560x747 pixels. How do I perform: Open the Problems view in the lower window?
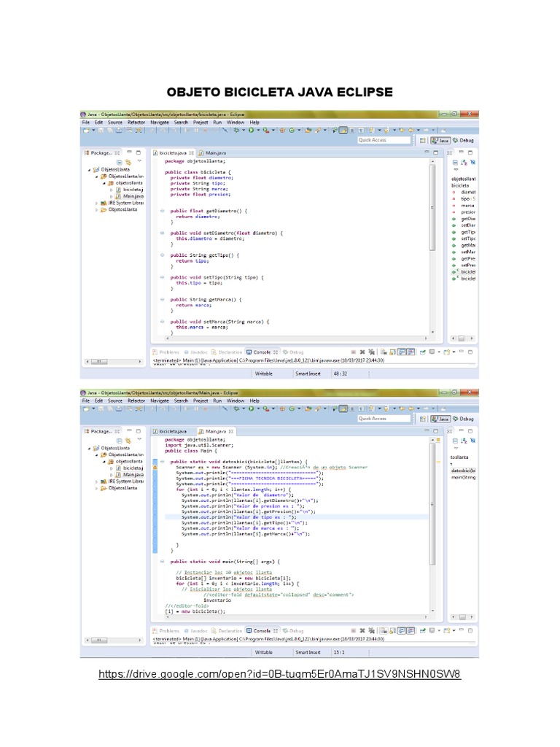(x=166, y=630)
